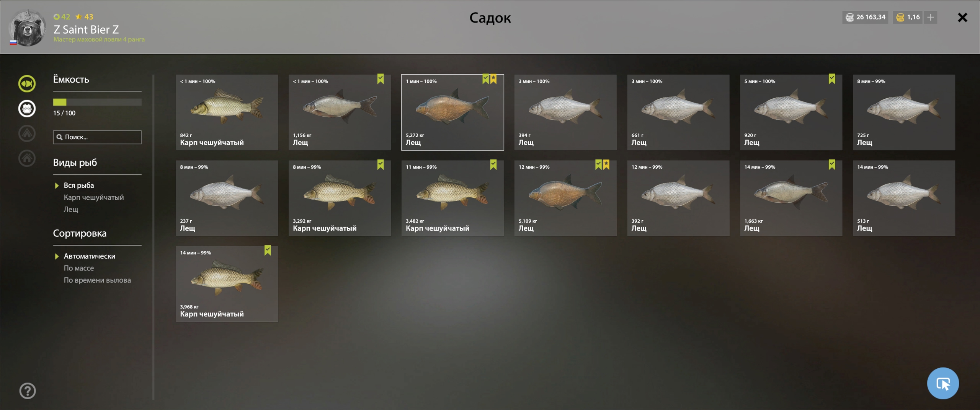Viewport: 980px width, 410px height.
Task: Sort fish По массе
Action: coord(78,268)
